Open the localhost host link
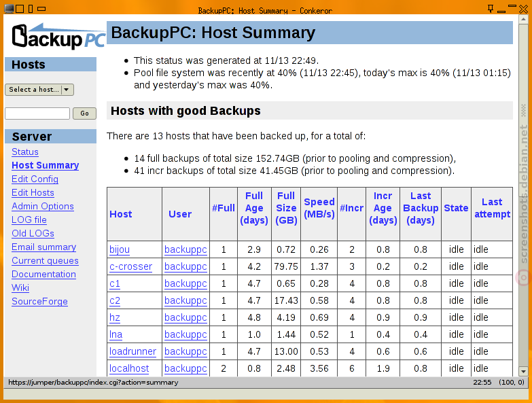The height and width of the screenshot is (403, 532). click(129, 368)
